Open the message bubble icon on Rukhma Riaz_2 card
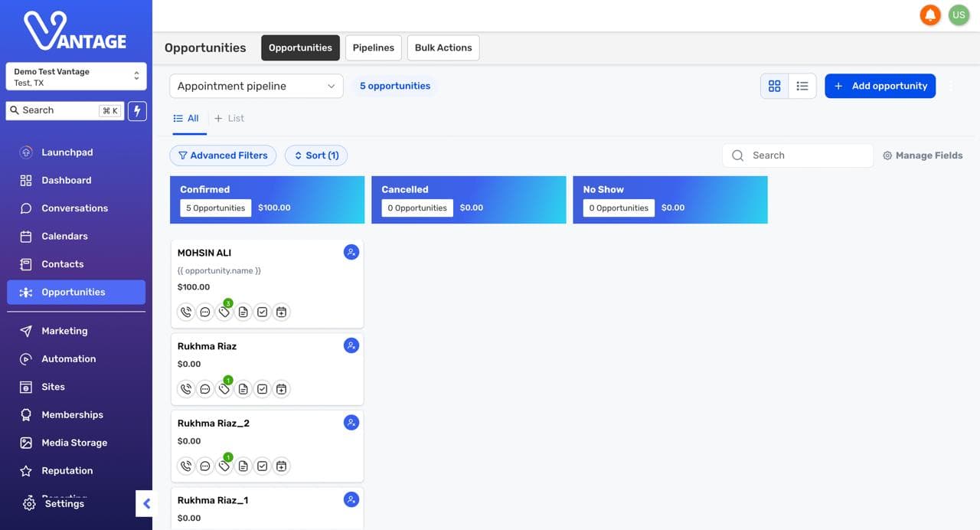Viewport: 980px width, 530px height. (x=205, y=466)
